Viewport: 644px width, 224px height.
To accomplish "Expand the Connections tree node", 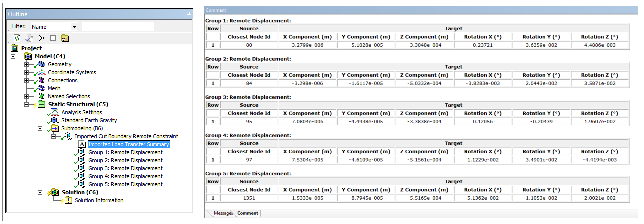I will 26,80.
